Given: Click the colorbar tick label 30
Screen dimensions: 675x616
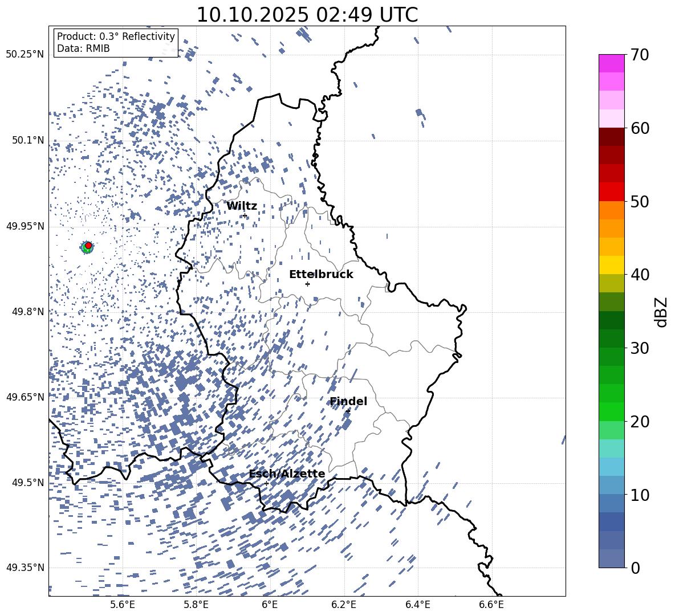Looking at the screenshot, I should 640,348.
